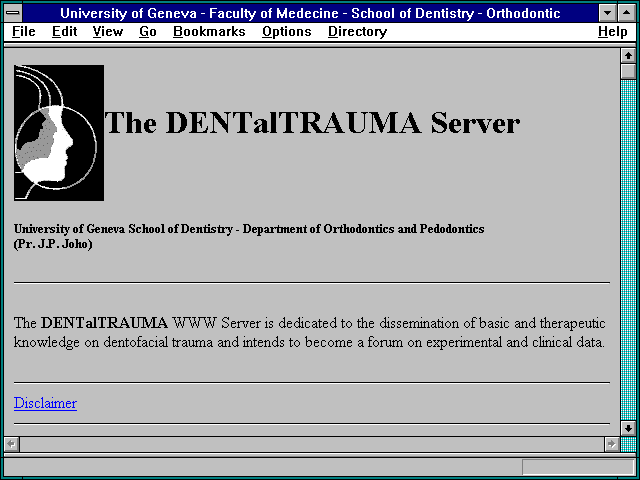Open the View menu

pos(108,31)
